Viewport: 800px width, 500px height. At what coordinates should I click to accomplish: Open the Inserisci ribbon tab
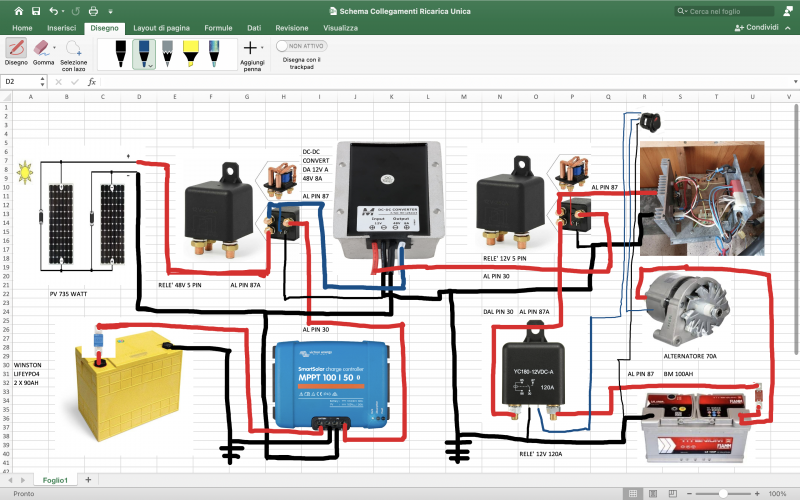click(x=61, y=28)
